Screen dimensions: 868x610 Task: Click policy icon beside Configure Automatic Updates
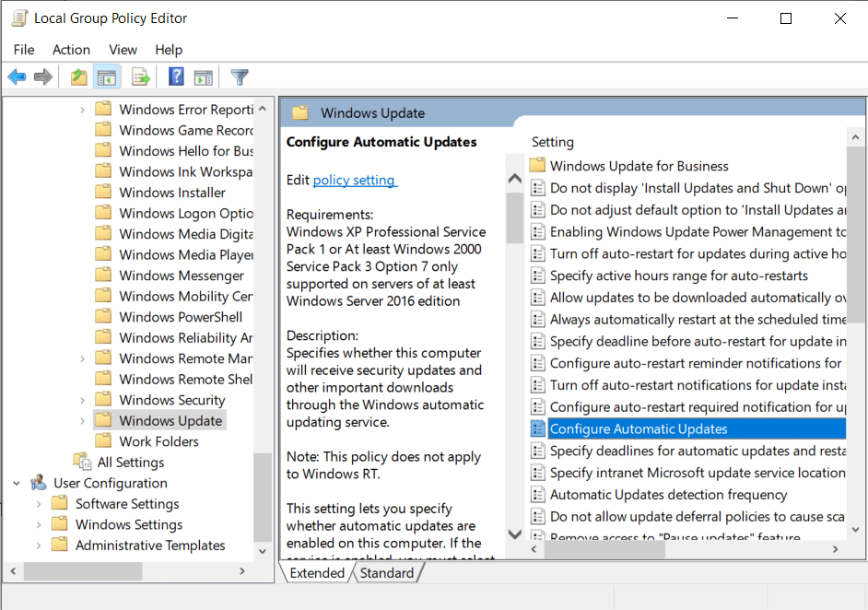537,428
